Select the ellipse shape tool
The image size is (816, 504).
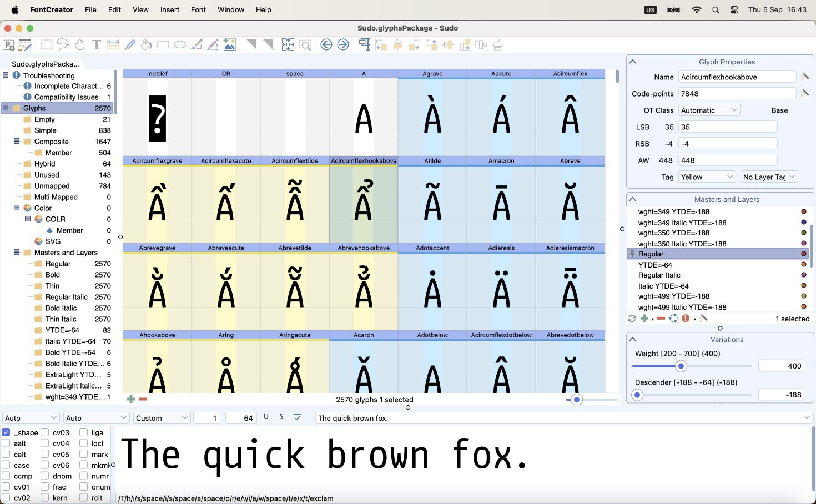coord(180,45)
